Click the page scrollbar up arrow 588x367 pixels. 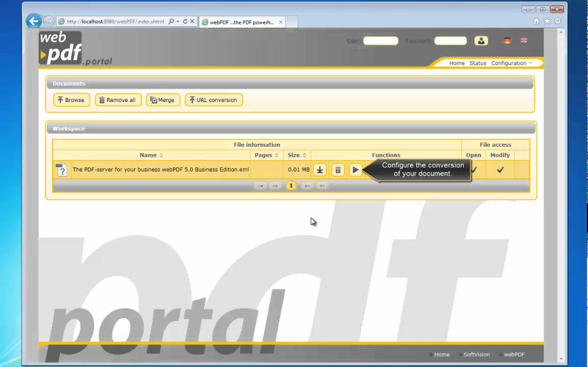tap(561, 32)
